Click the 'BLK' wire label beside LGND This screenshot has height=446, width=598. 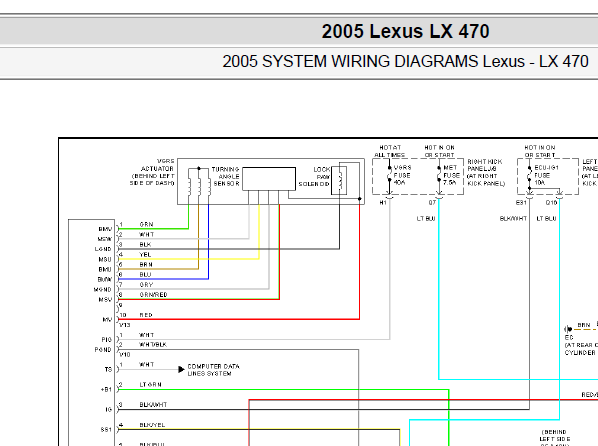click(145, 245)
